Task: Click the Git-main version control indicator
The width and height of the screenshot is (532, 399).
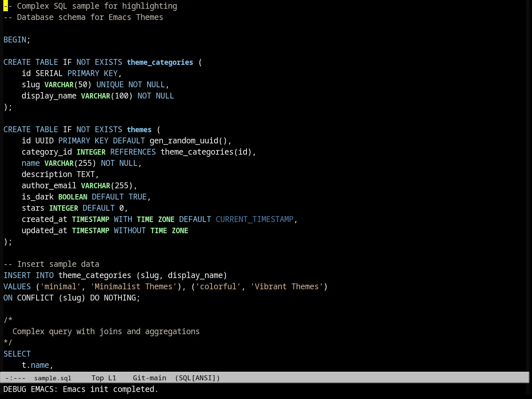Action: 150,378
